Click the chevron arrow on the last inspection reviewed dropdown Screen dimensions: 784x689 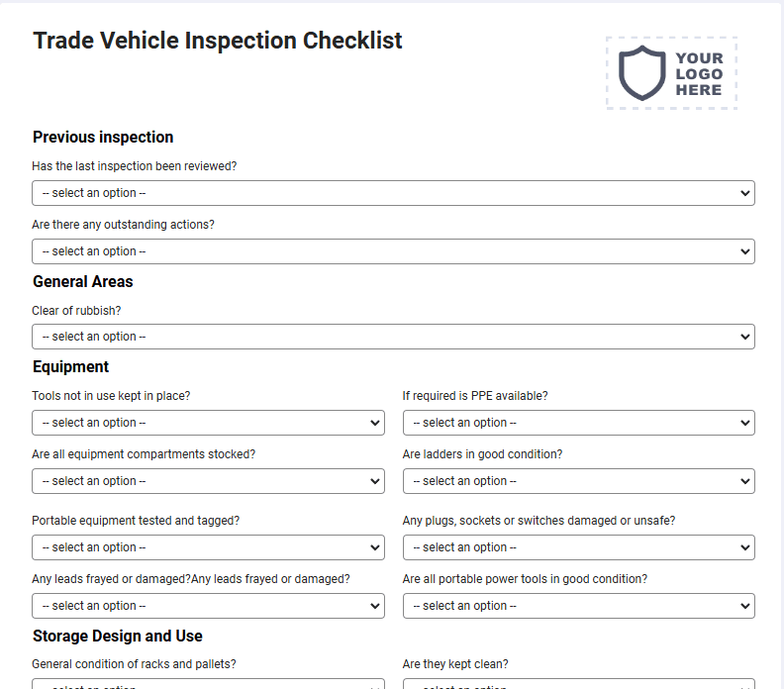pyautogui.click(x=745, y=193)
